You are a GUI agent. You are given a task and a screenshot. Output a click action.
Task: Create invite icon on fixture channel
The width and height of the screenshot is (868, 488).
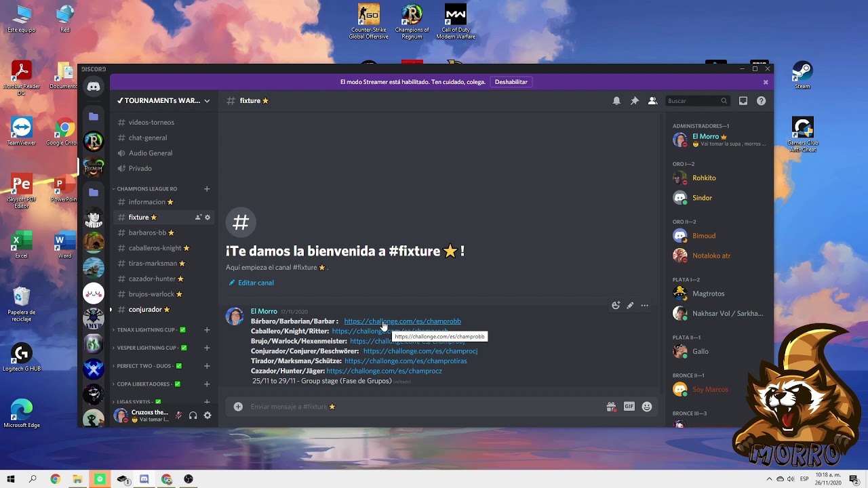tap(198, 218)
